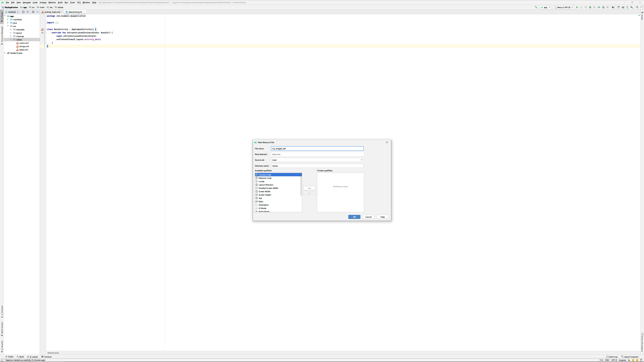Open project panel settings gear icon
This screenshot has width=644, height=362.
33,12
